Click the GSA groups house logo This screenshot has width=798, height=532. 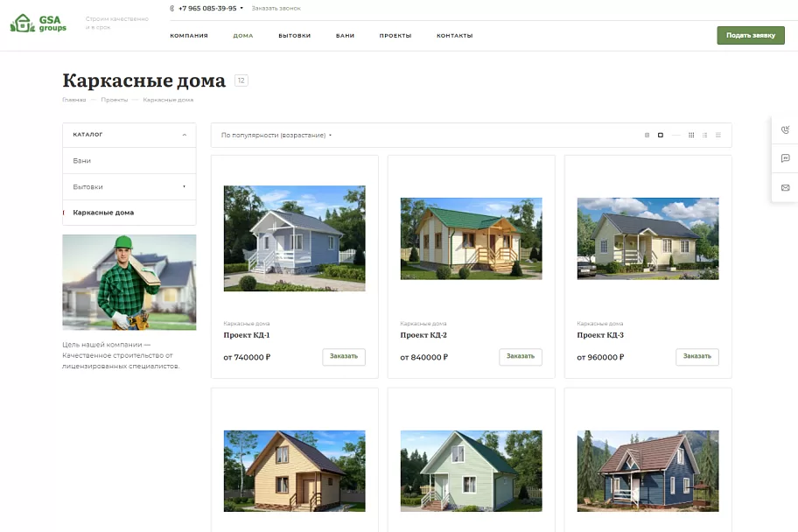pos(38,24)
